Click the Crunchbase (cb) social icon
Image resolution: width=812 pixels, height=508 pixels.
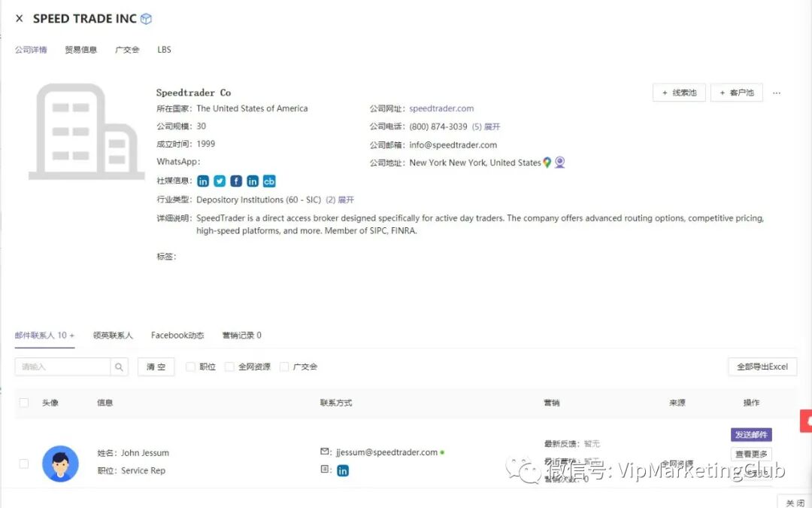(269, 181)
